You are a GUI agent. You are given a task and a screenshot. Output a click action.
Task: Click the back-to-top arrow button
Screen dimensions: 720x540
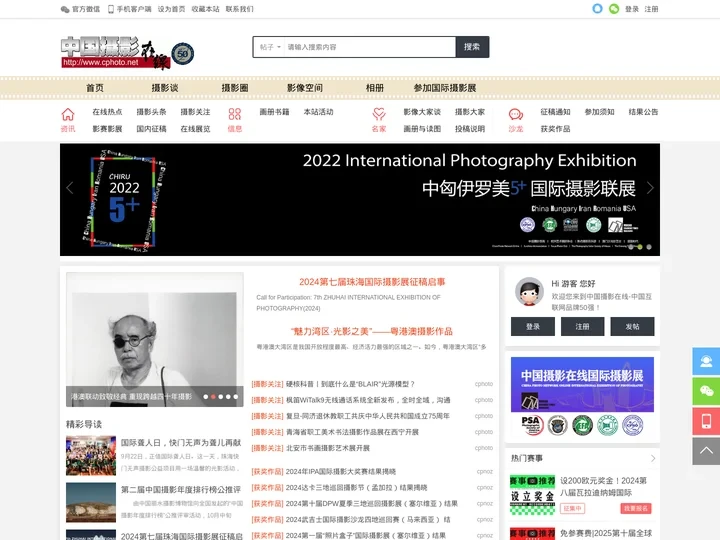(706, 451)
